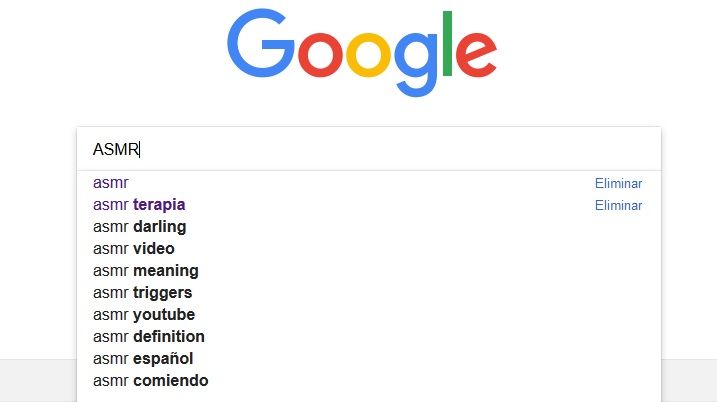Choose the "asmr terapia" suggestion
Screen dimensions: 717x402
[x=139, y=205]
